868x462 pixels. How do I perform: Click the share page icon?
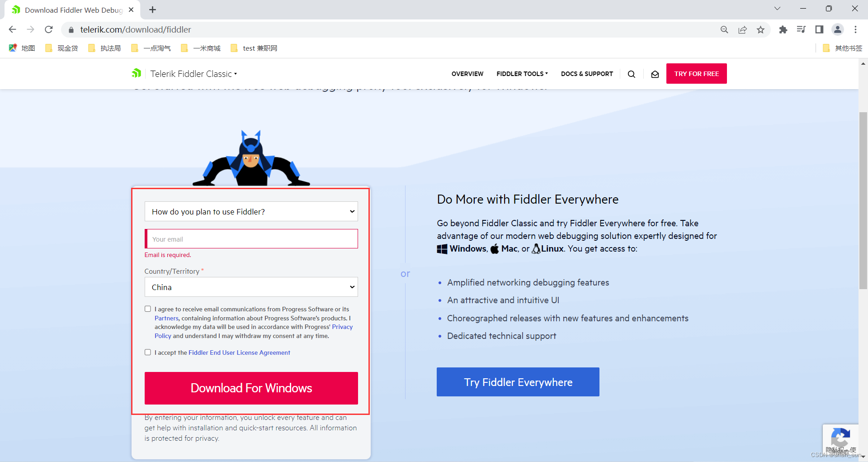(742, 29)
